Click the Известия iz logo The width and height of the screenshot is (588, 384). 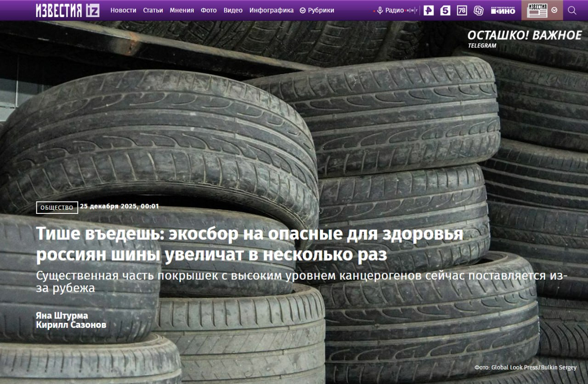pos(68,10)
